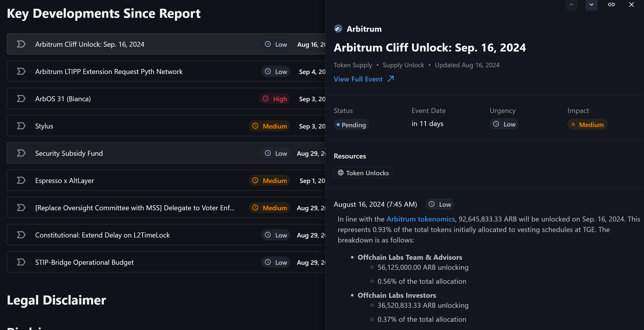
Task: Click the 'Legal Disclaimer' heading
Action: tap(56, 300)
